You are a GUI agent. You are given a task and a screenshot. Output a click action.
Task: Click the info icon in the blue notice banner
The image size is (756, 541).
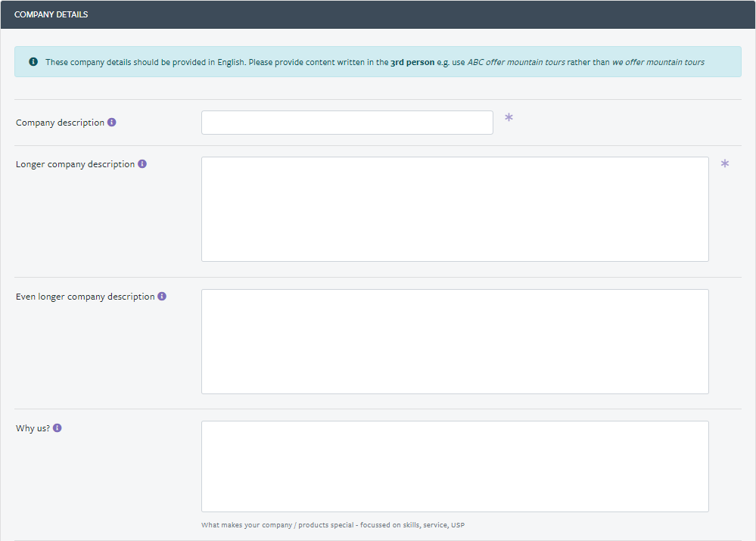pyautogui.click(x=33, y=62)
